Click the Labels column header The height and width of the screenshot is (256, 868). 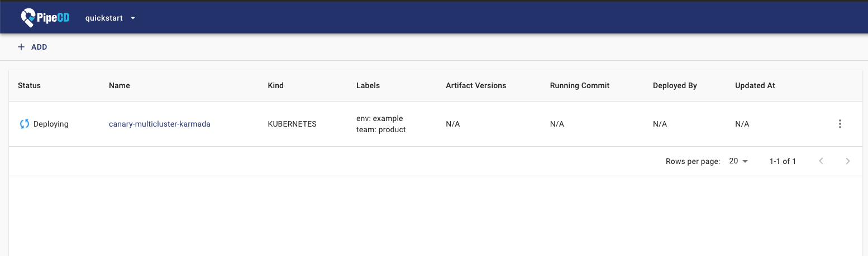pos(368,85)
